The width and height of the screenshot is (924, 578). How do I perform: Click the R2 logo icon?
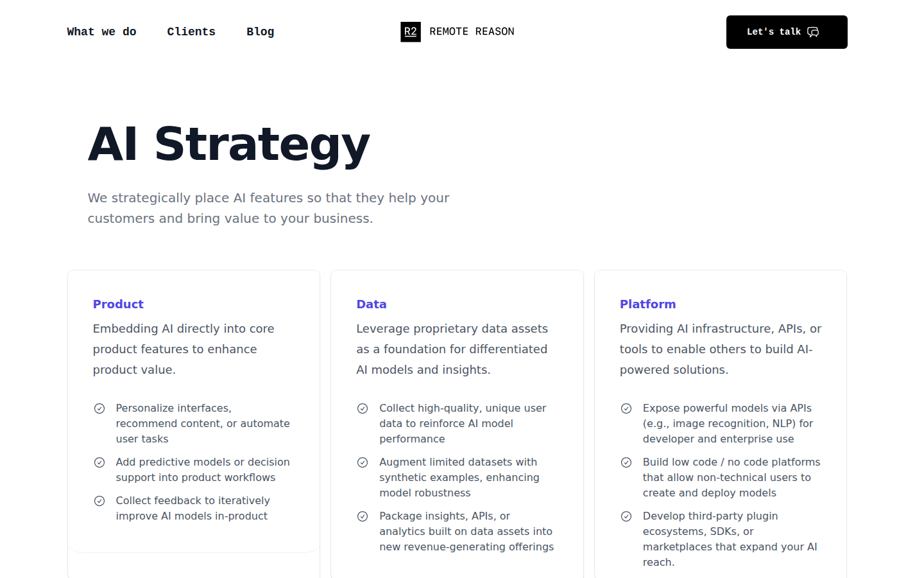point(411,31)
